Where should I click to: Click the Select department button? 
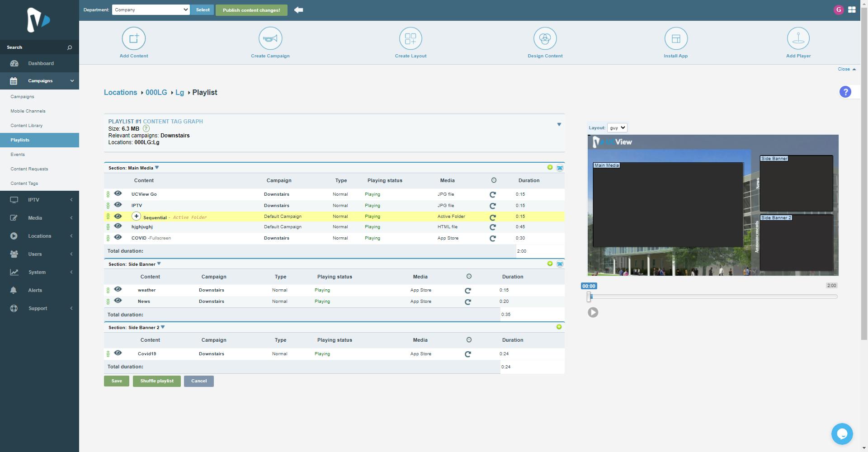coord(203,9)
